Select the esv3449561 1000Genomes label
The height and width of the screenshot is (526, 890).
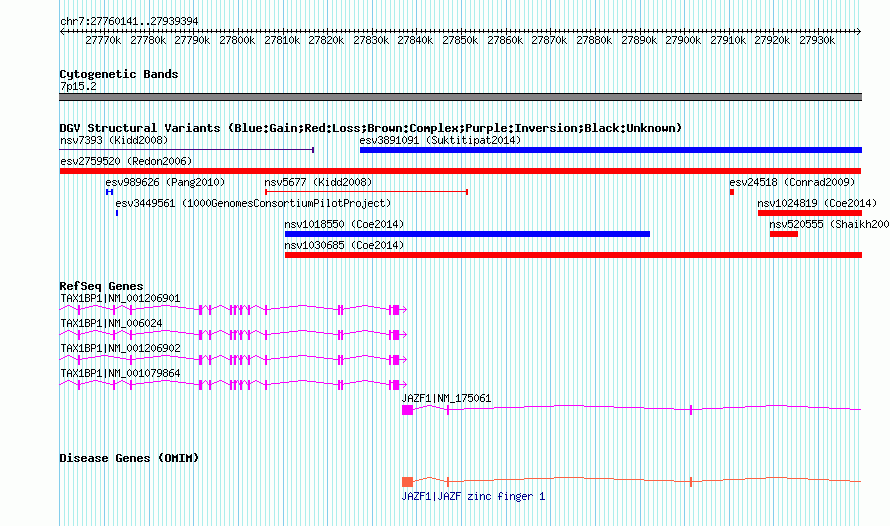point(253,204)
